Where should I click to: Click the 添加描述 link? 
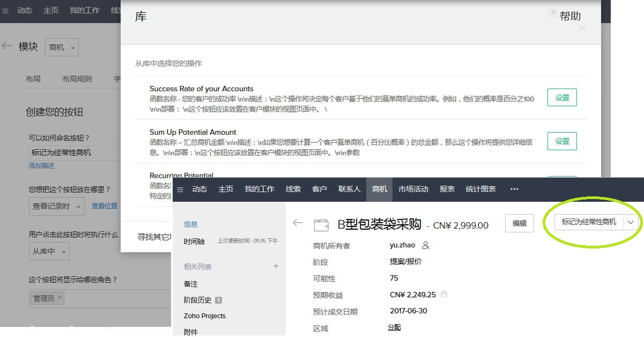click(x=41, y=166)
